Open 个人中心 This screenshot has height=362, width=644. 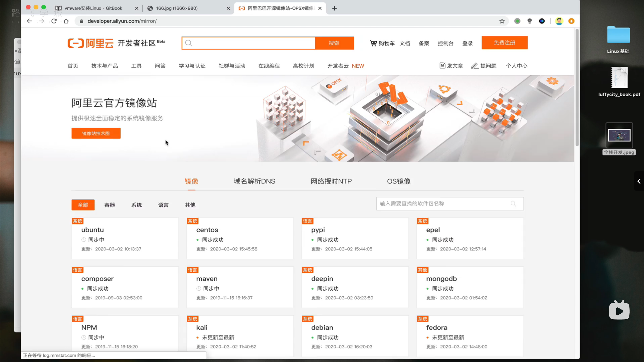tap(517, 66)
